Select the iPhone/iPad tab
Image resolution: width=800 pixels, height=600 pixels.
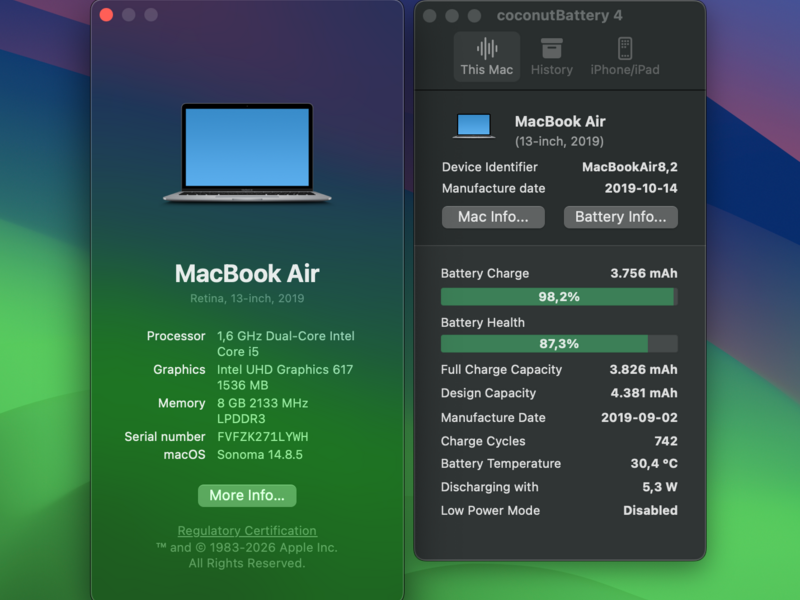(x=625, y=56)
